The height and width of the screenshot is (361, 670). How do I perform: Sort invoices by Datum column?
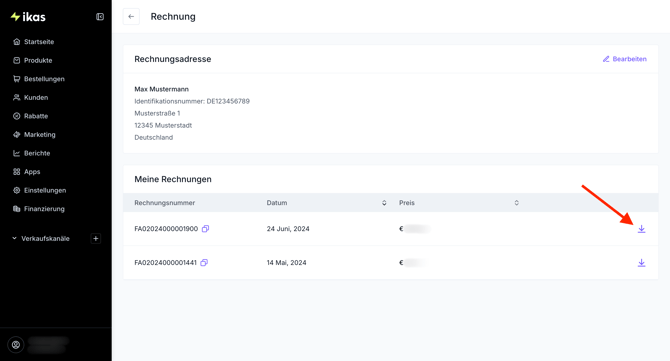click(x=384, y=203)
